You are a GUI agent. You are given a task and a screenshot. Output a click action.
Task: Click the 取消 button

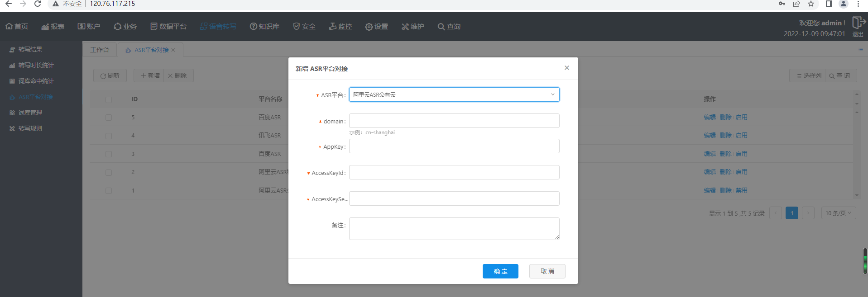tap(547, 271)
